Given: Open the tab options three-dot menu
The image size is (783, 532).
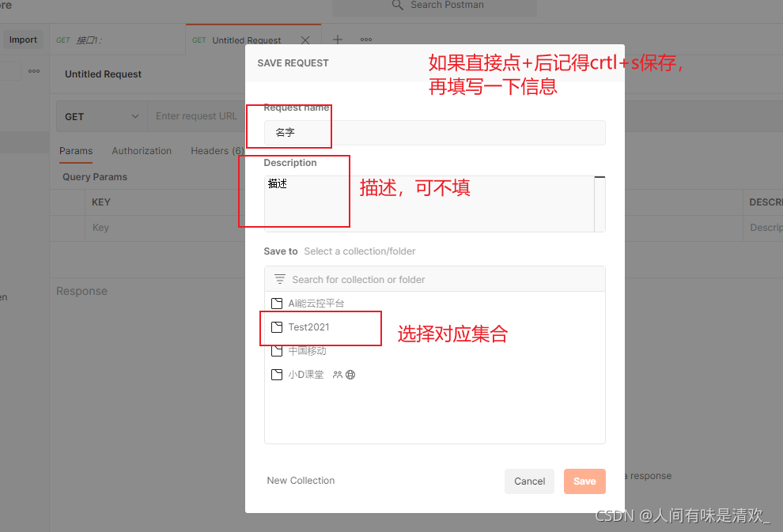Looking at the screenshot, I should tap(366, 40).
